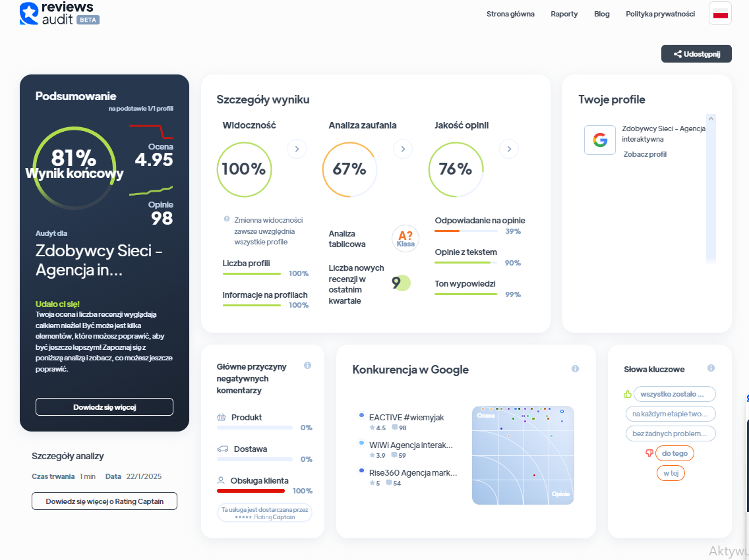The image size is (749, 560).
Task: Click the BETA label near logo
Action: [88, 20]
